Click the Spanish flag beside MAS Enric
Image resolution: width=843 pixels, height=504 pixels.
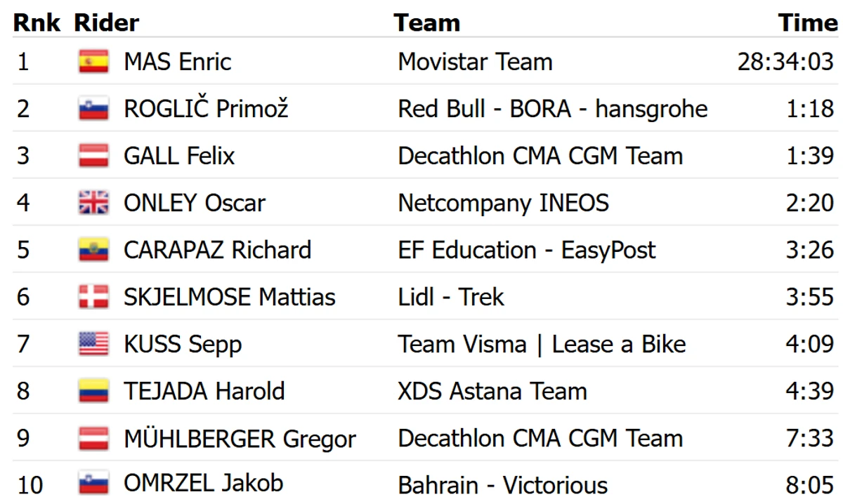pyautogui.click(x=93, y=62)
